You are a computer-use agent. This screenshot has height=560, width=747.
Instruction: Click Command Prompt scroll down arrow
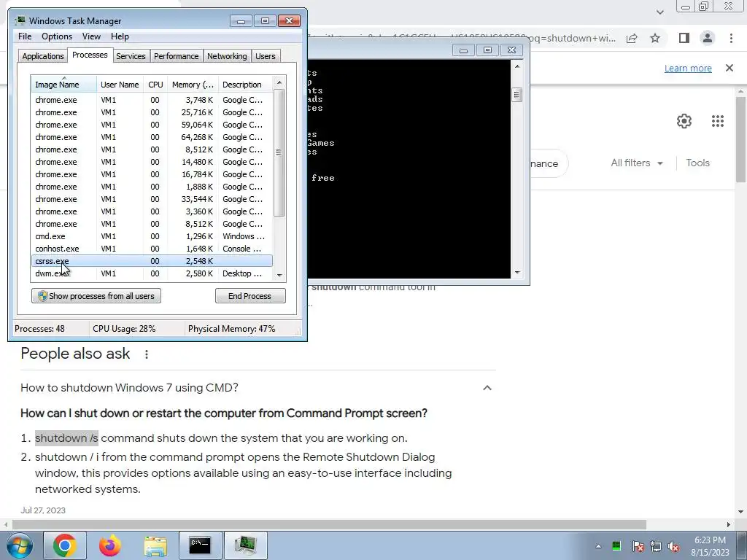[x=517, y=273]
